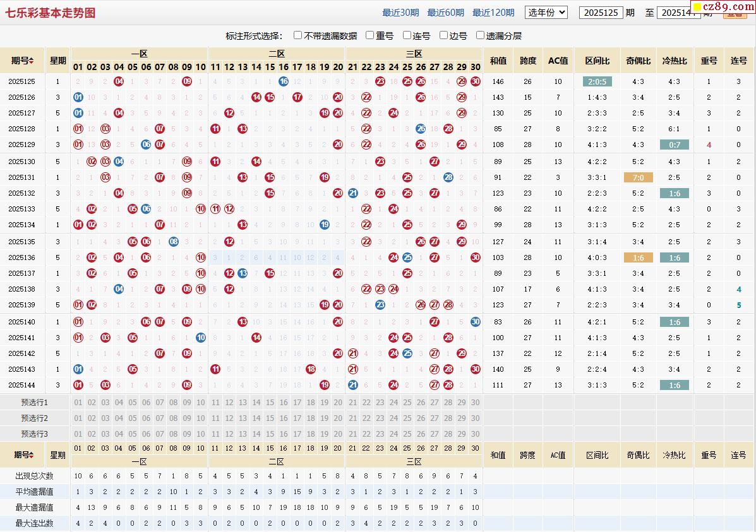756x532 pixels.
Task: Open the 最近120期 link
Action: click(493, 13)
